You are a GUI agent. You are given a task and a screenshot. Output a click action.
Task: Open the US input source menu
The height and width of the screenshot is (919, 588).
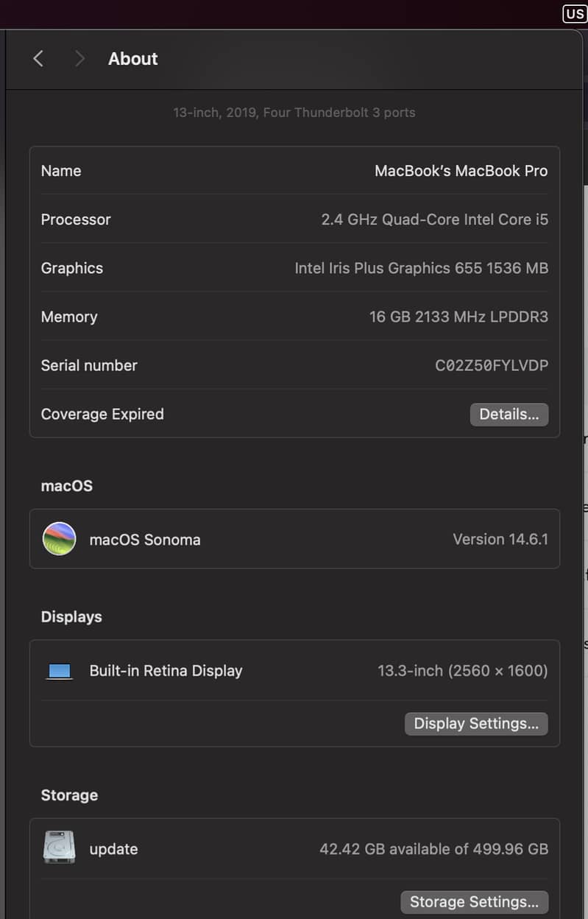(x=575, y=13)
